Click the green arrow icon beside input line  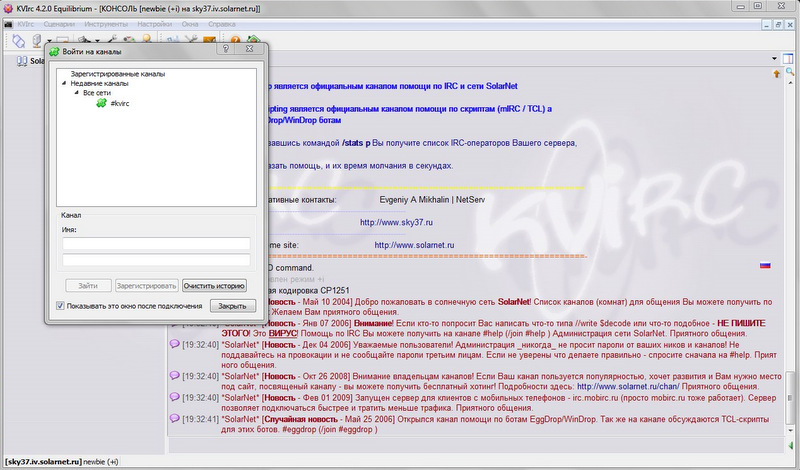[790, 446]
